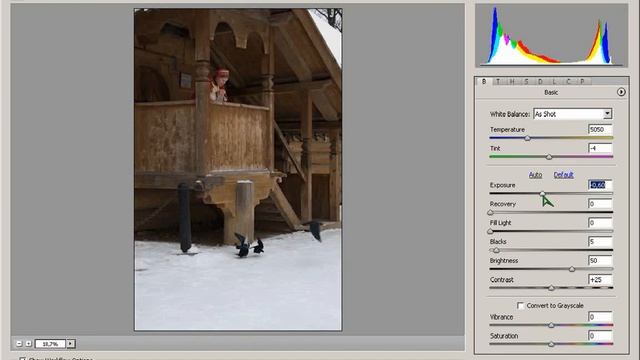Click the Tint slider handle
Screen dimensions: 640x360
[x=549, y=157]
